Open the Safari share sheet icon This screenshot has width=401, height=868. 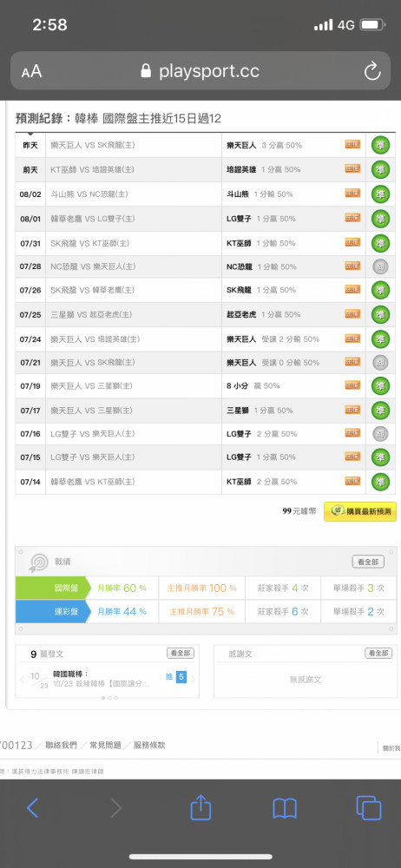[x=200, y=807]
